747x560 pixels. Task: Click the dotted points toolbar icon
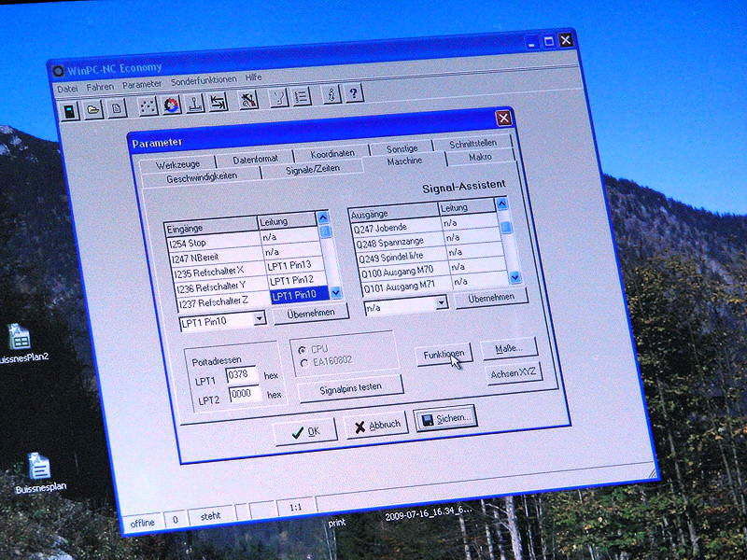click(x=148, y=106)
